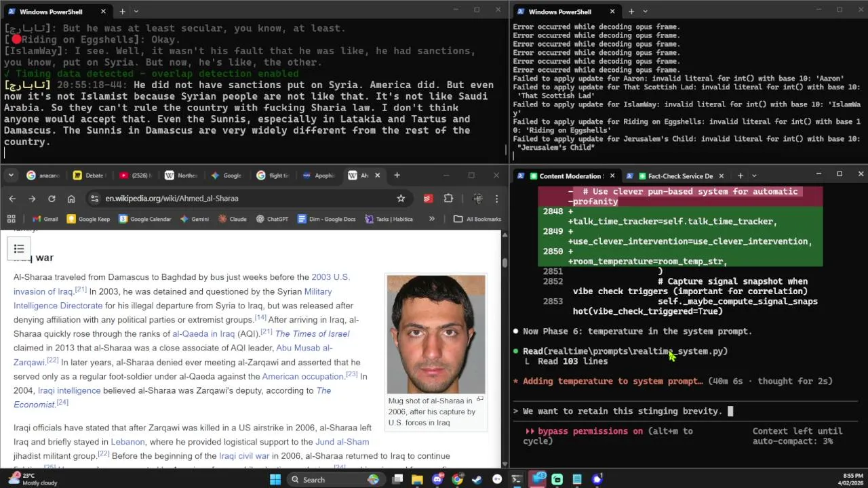The image size is (868, 488).
Task: Close the Fact-Check Service terminal tab
Action: tap(721, 176)
